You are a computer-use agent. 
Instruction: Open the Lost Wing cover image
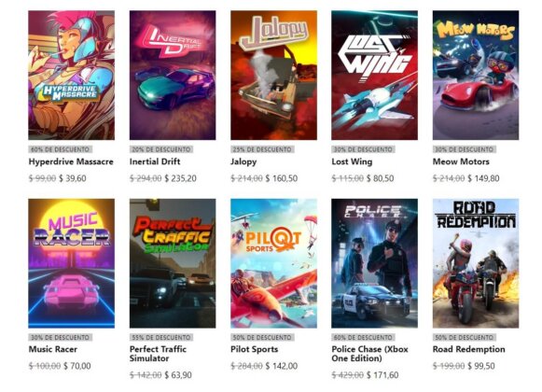(374, 75)
